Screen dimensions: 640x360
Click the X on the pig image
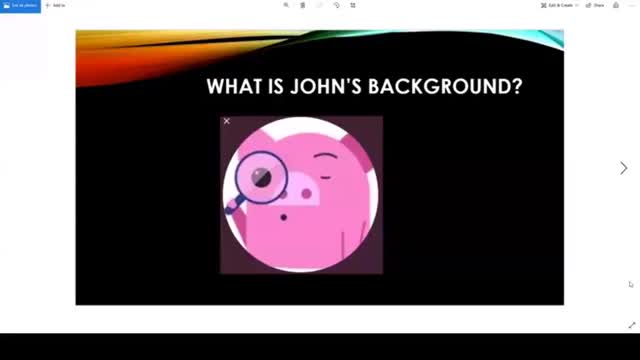[x=227, y=121]
